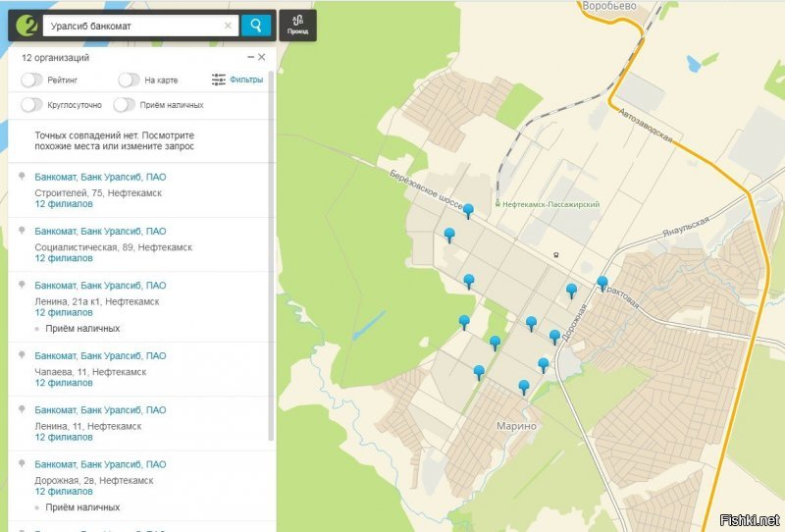
Task: Click the pin icon beside Дорожная, 2в result
Action: coord(22,463)
